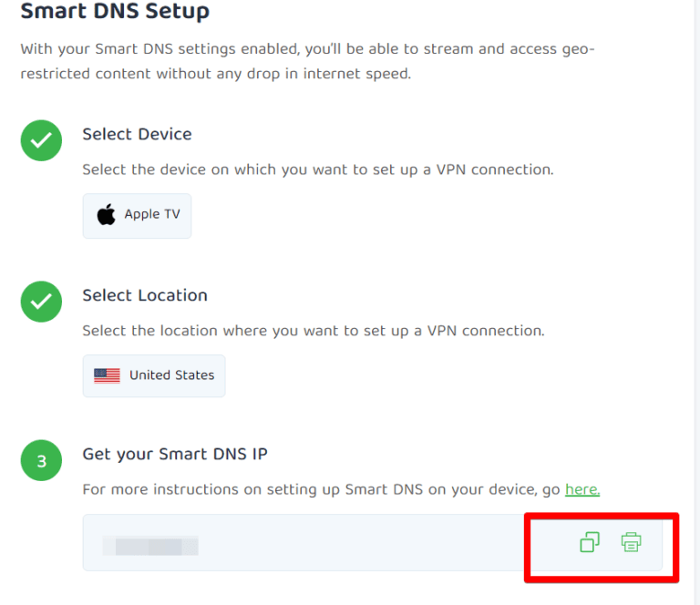Click the Get your Smart DNS IP heading
Viewport: 700px width, 605px height.
175,455
